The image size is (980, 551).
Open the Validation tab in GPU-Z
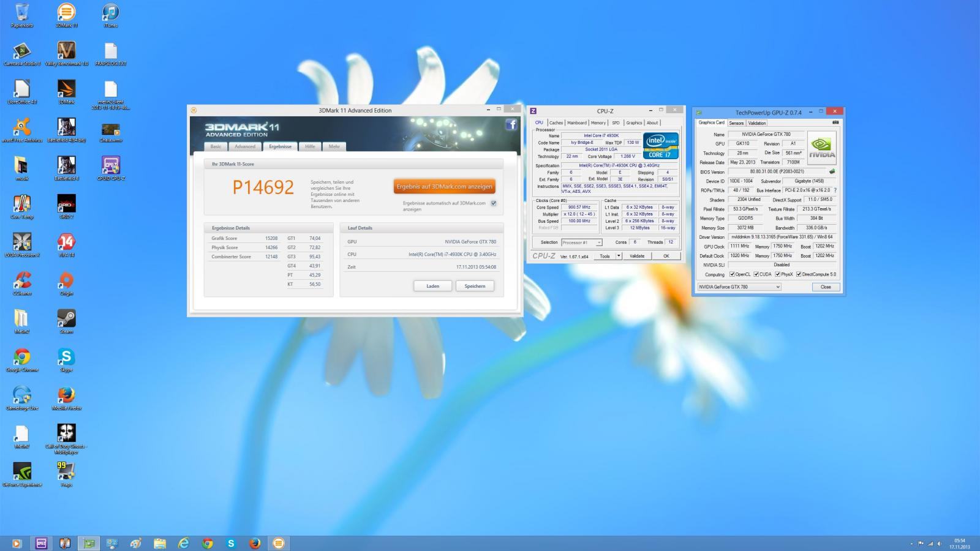click(757, 123)
